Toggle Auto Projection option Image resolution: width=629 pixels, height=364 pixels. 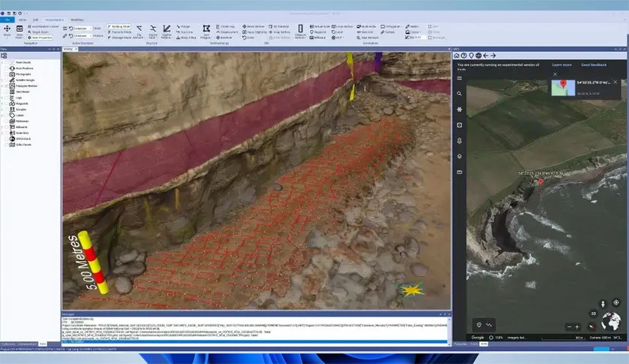click(x=40, y=38)
